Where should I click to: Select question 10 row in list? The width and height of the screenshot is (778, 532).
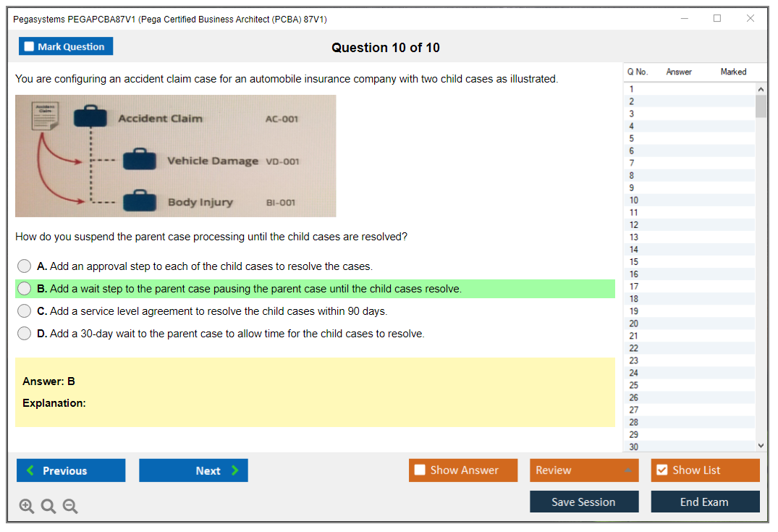[688, 200]
